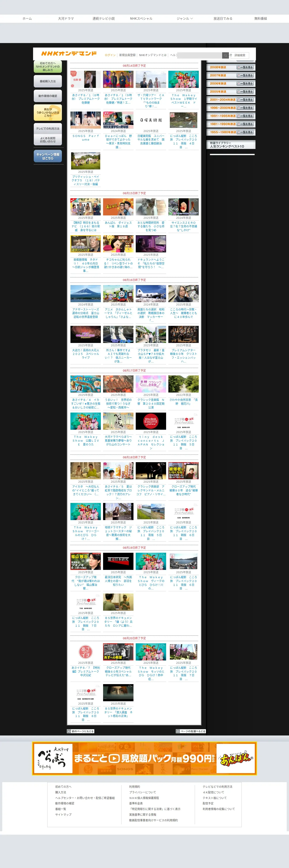Click the 再生がうまくいかない方はこちら button
Viewport: 289px width, 868px height.
coord(48,112)
